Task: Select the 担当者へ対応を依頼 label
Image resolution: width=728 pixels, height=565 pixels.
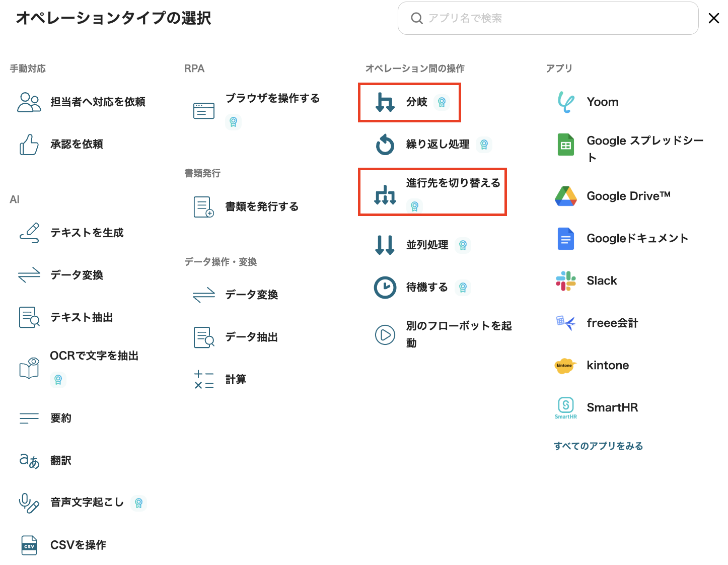Action: coord(98,102)
